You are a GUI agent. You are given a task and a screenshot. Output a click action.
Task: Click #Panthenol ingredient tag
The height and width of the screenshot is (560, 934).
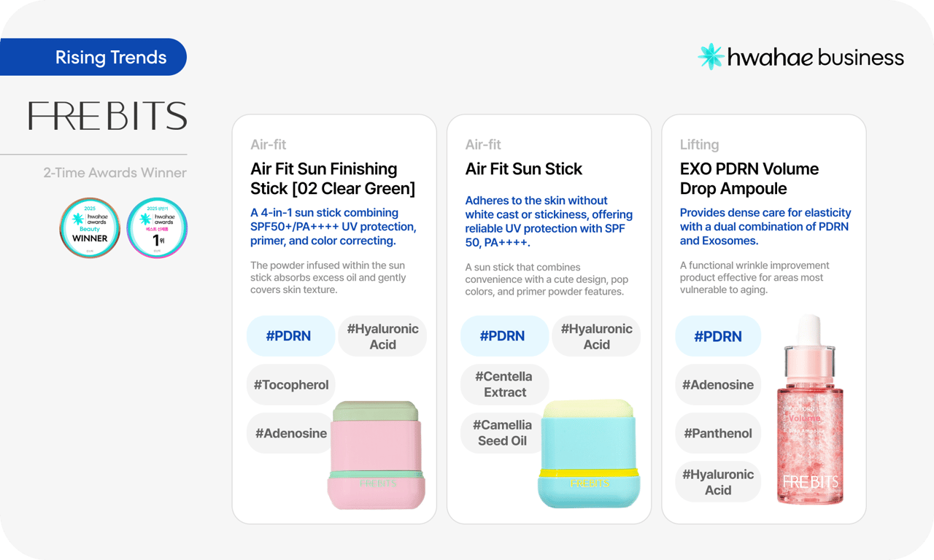coord(718,433)
